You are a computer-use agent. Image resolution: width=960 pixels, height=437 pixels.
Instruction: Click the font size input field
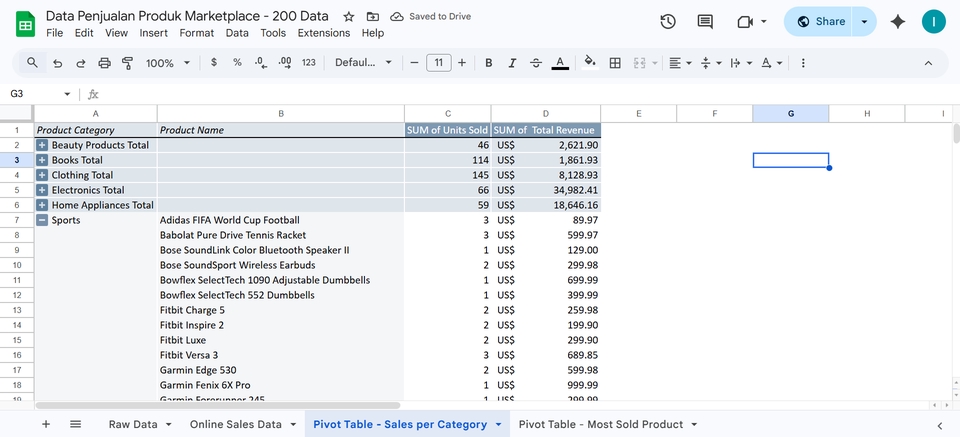pyautogui.click(x=438, y=62)
